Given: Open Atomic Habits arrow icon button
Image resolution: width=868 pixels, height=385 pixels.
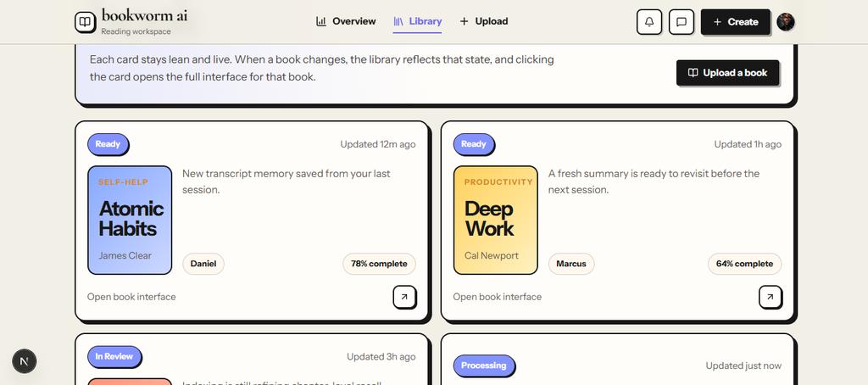Looking at the screenshot, I should point(404,297).
